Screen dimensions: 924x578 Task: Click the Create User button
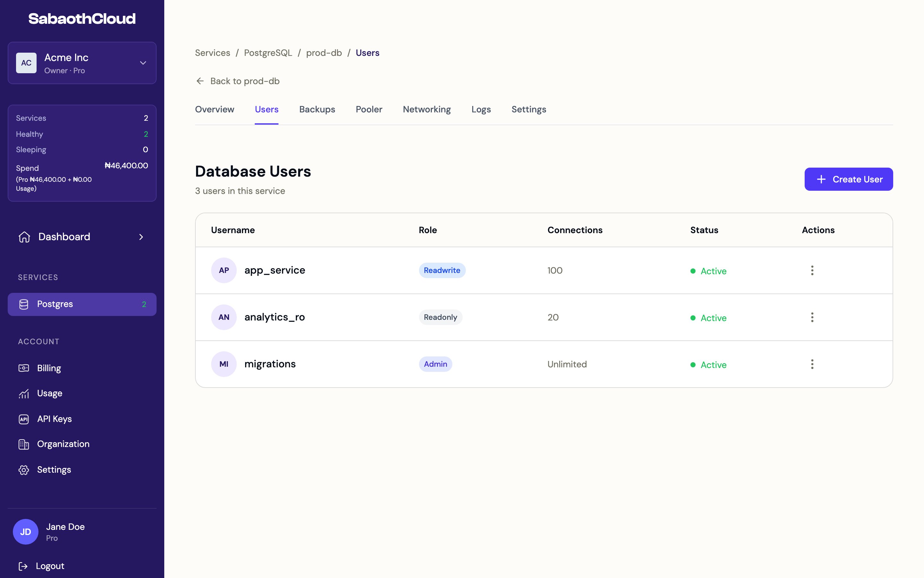tap(848, 179)
